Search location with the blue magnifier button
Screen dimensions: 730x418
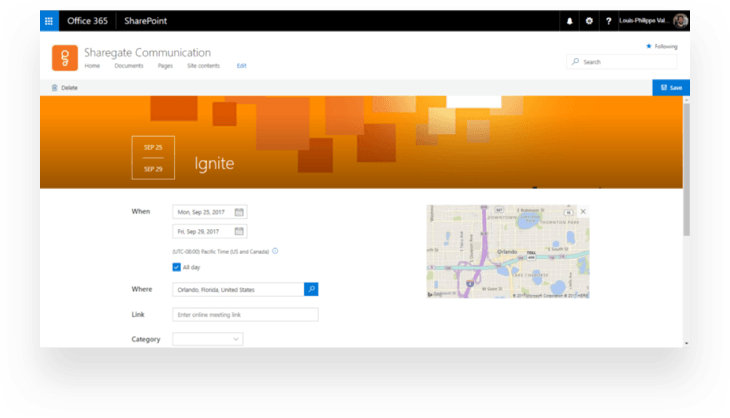pos(311,289)
